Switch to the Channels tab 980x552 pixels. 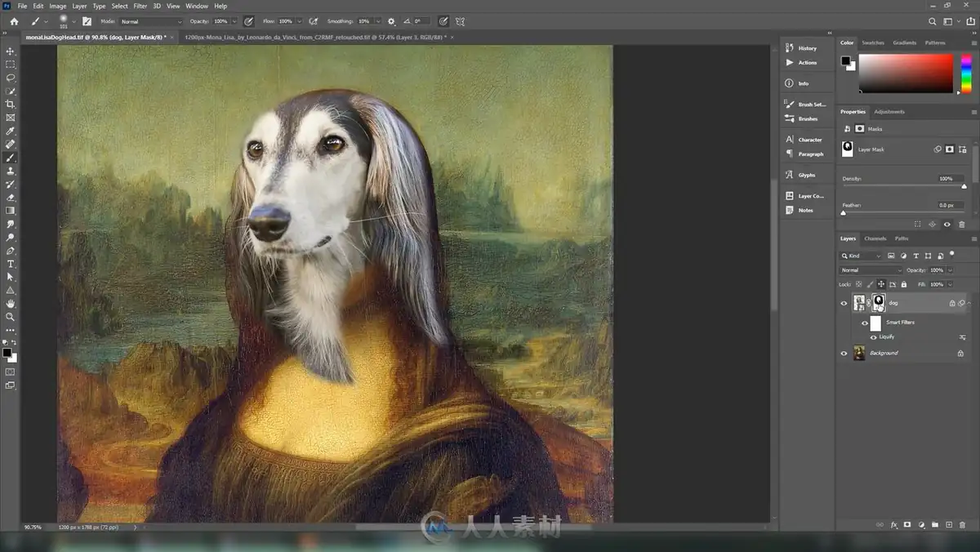point(875,238)
